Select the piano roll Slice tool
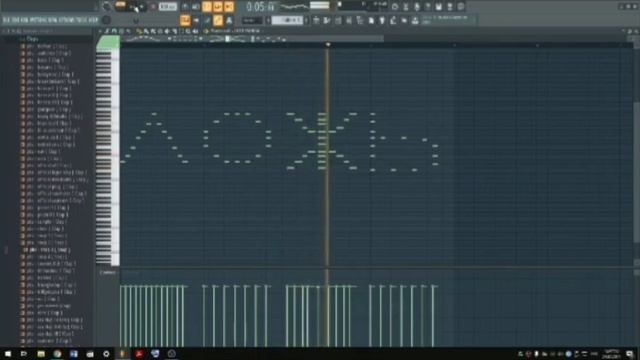 click(174, 31)
